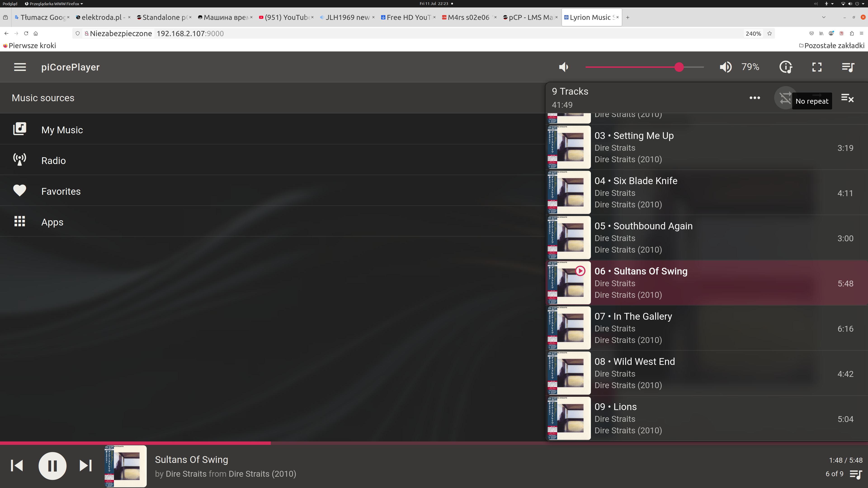Close the Lyrion Music tab
The width and height of the screenshot is (868, 488).
(x=617, y=17)
